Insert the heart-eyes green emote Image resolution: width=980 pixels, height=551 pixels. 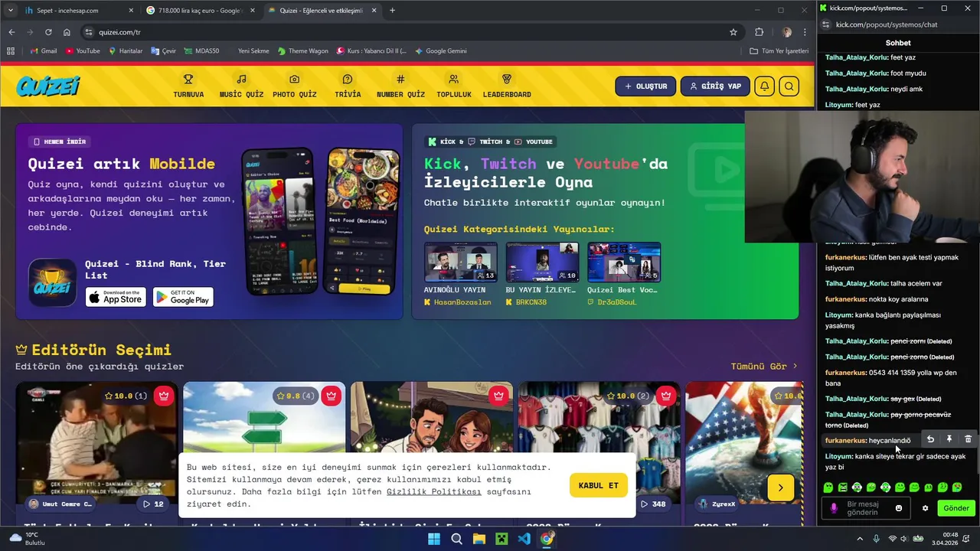pyautogui.click(x=957, y=487)
